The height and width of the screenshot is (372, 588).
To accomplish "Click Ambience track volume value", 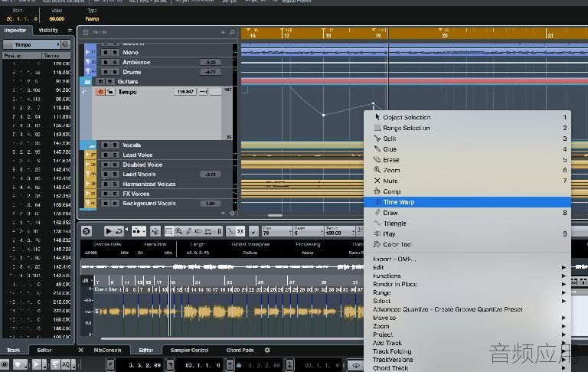I will (x=211, y=62).
